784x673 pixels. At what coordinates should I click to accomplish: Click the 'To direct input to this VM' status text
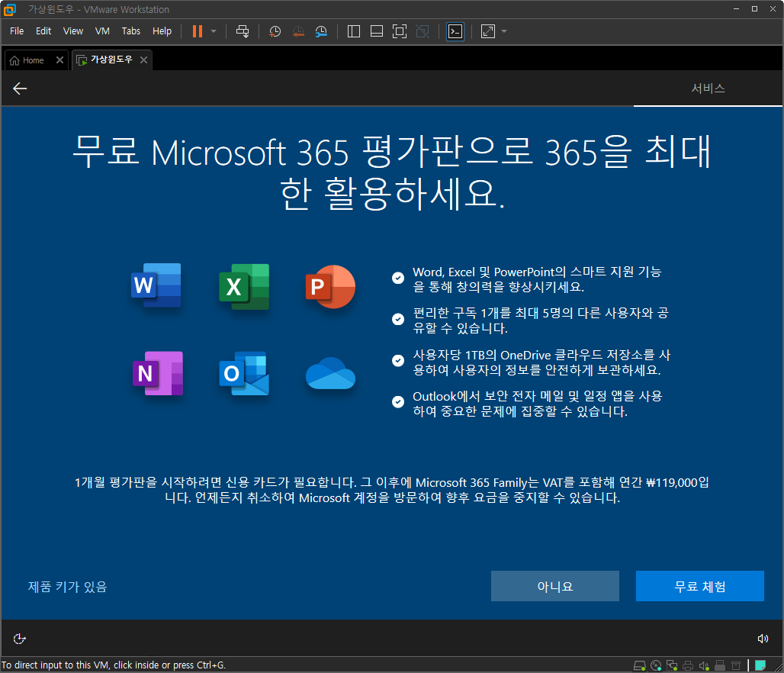114,665
